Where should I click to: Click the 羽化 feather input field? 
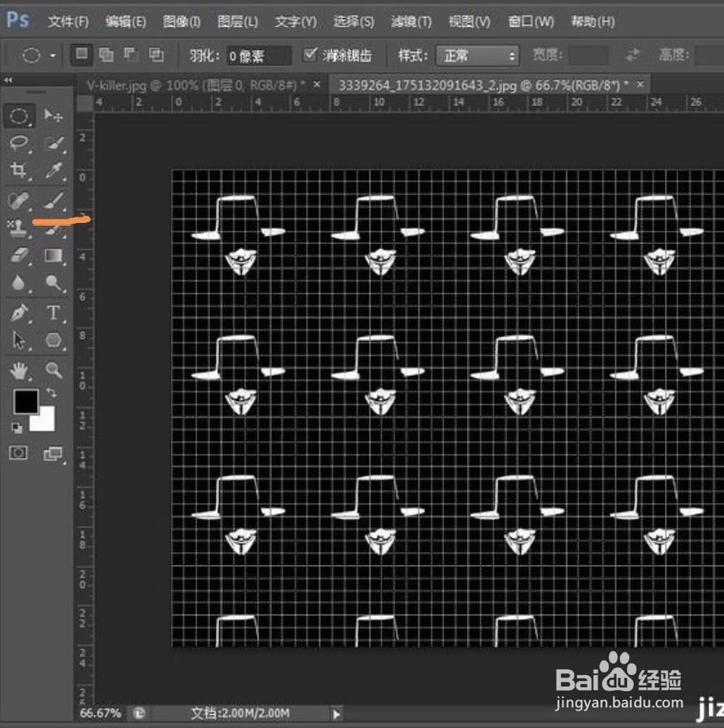pos(259,57)
